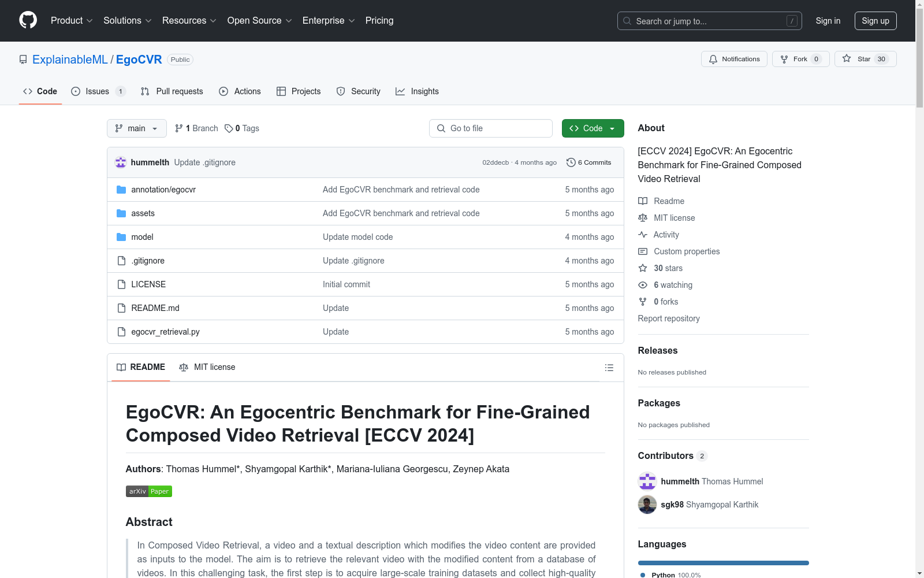Open repository Notifications

click(x=734, y=59)
